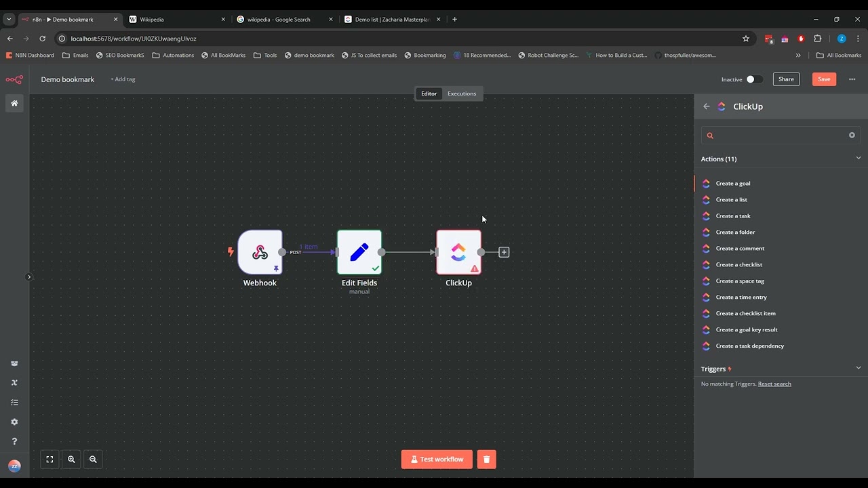Click the Share button

786,79
